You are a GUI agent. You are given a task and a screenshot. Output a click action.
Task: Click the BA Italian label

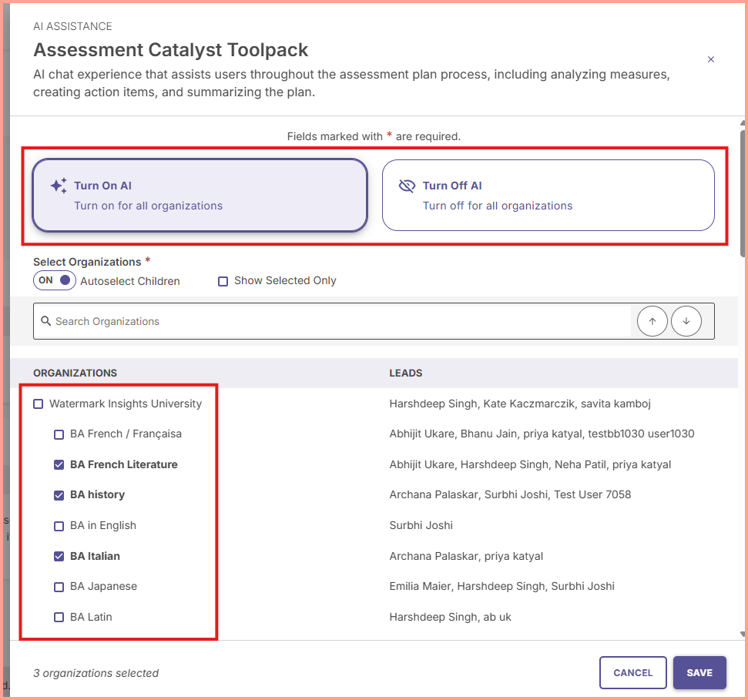[x=95, y=556]
